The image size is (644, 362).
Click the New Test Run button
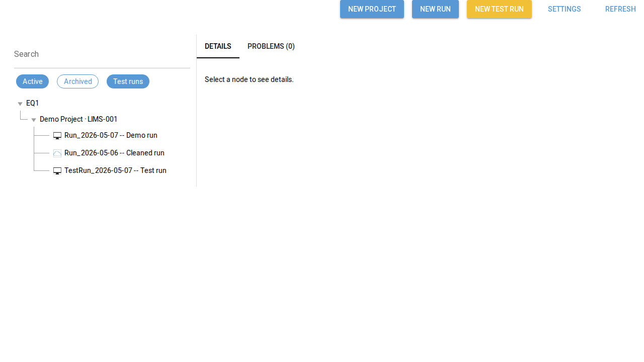tap(499, 9)
